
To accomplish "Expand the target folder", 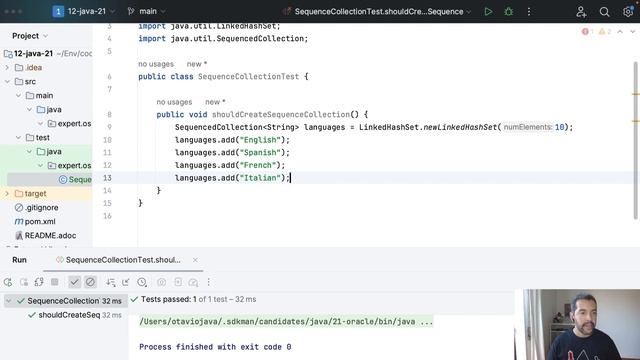I will 7,193.
